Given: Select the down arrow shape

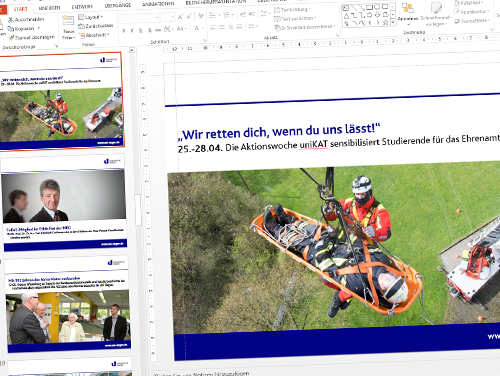Looking at the screenshot, I should 378,14.
